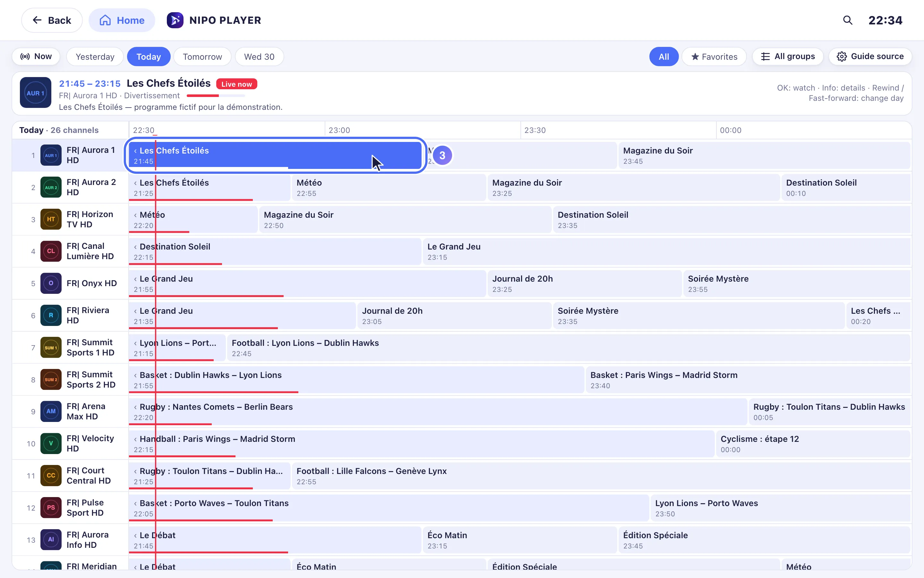Select Cyclisme étape 12 programme
Image resolution: width=924 pixels, height=578 pixels.
point(813,443)
